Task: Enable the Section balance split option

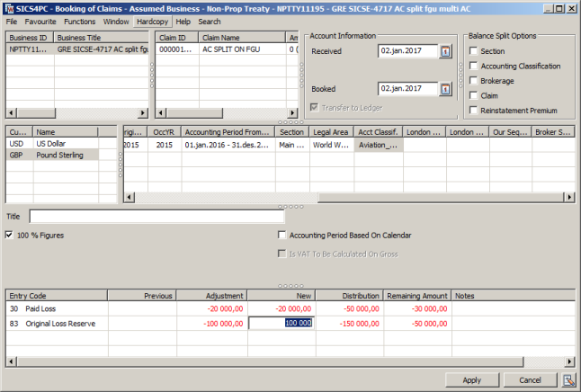Action: click(473, 50)
